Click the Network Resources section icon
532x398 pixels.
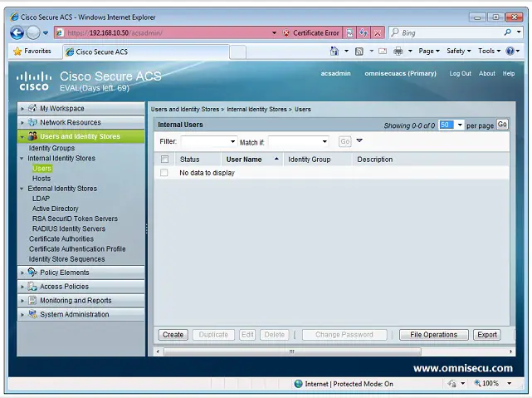pos(32,122)
